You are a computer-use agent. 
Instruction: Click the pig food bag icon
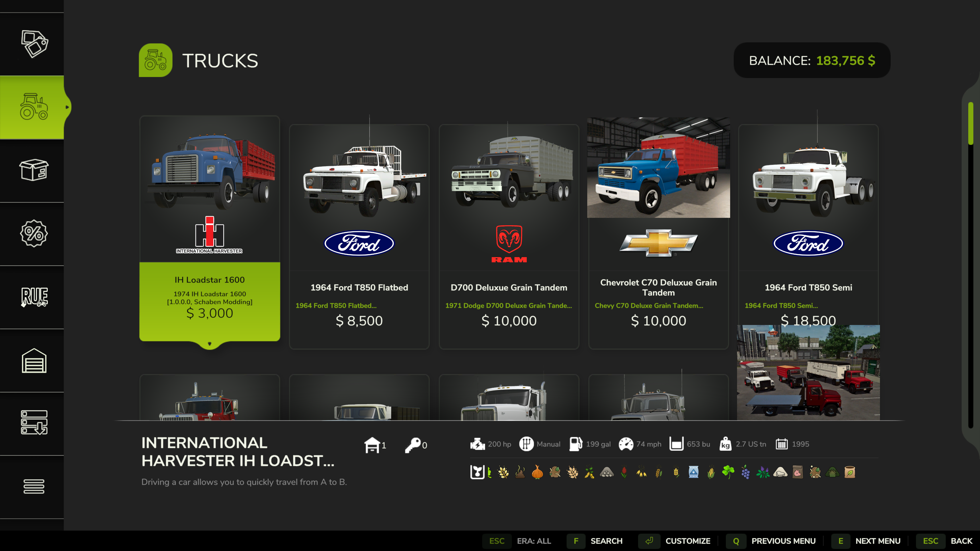coord(798,472)
